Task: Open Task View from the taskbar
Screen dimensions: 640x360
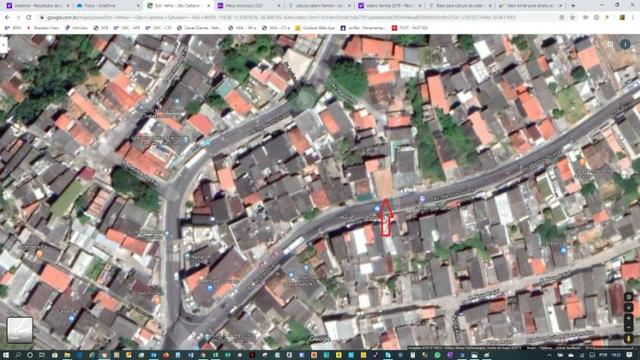Action: tap(42, 355)
